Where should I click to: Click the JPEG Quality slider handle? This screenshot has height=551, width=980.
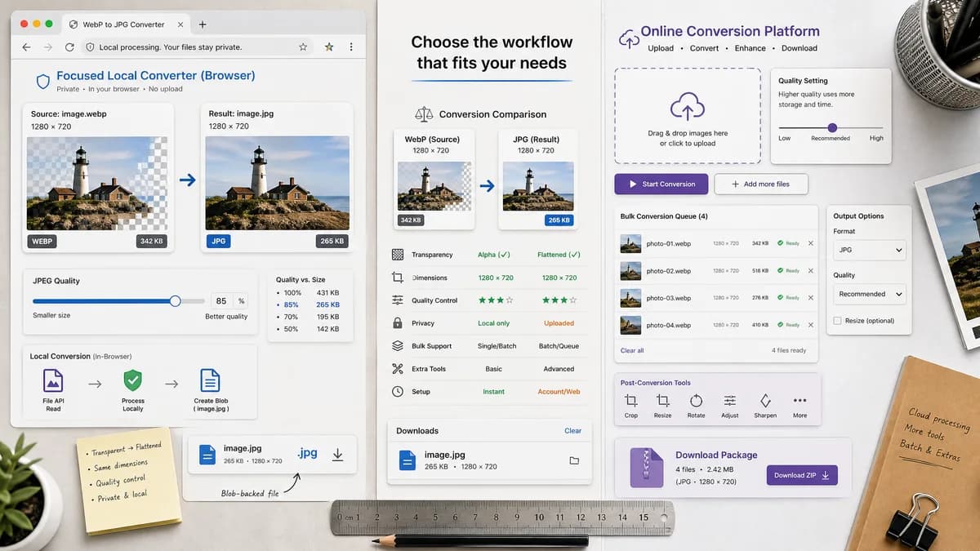click(175, 301)
